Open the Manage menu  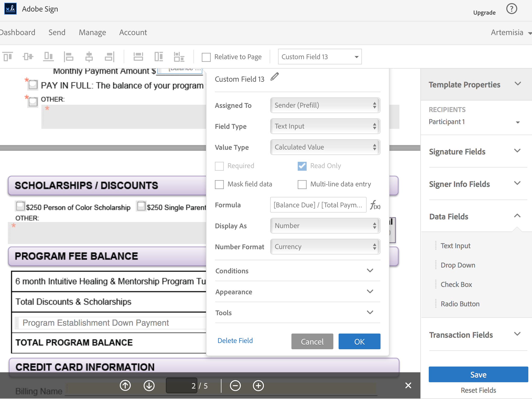tap(92, 32)
